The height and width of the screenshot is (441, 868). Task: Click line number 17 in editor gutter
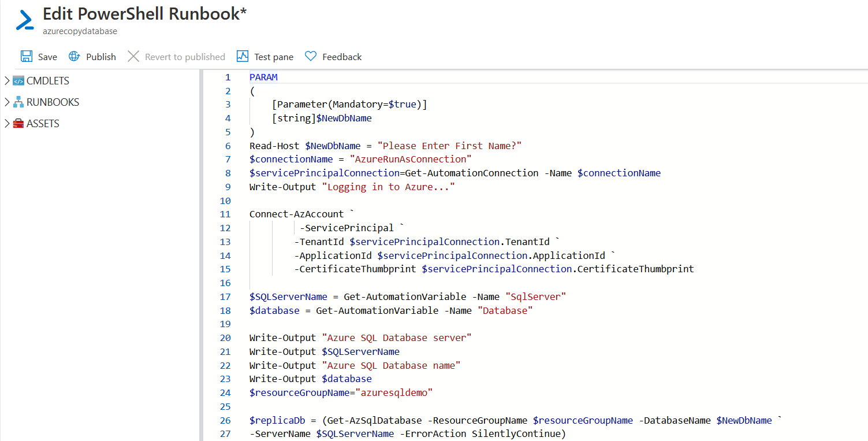click(x=225, y=297)
